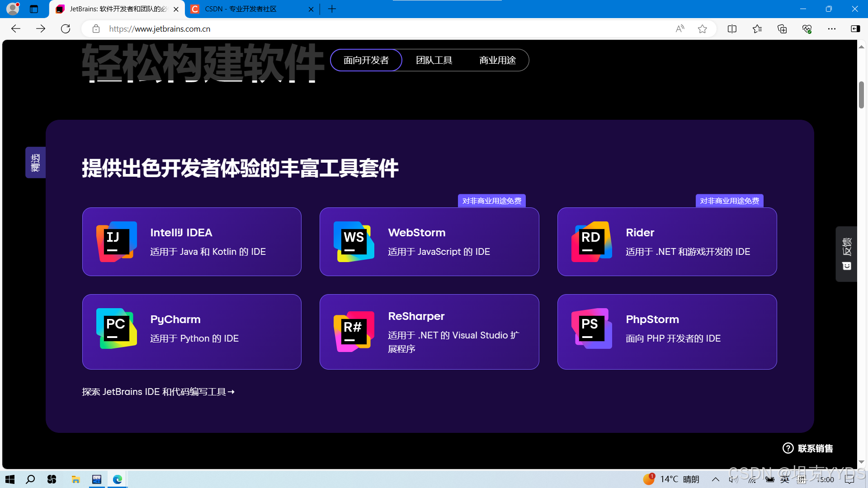Screen dimensions: 868x488
Task: Click 适用于 Python 的 IDE description
Action: pyautogui.click(x=194, y=338)
